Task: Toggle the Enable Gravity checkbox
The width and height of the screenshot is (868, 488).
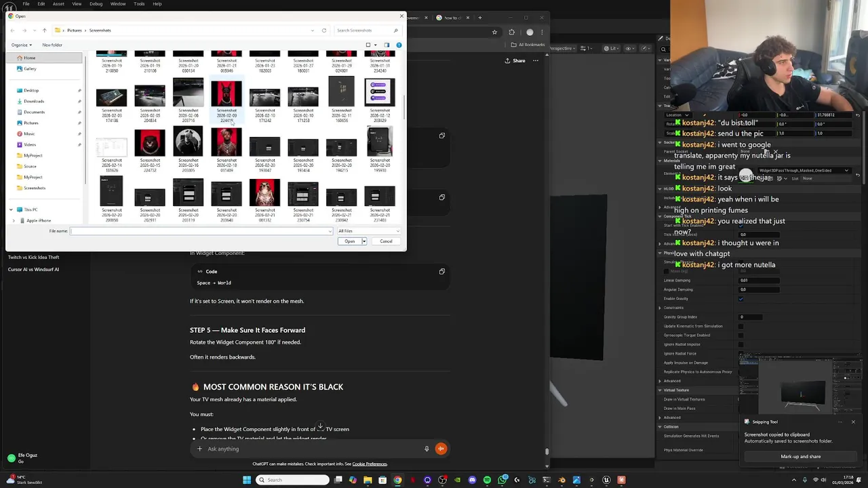Action: [x=741, y=298]
